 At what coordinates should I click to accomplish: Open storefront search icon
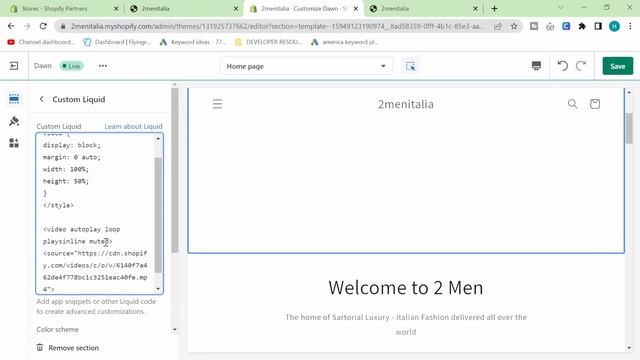572,104
